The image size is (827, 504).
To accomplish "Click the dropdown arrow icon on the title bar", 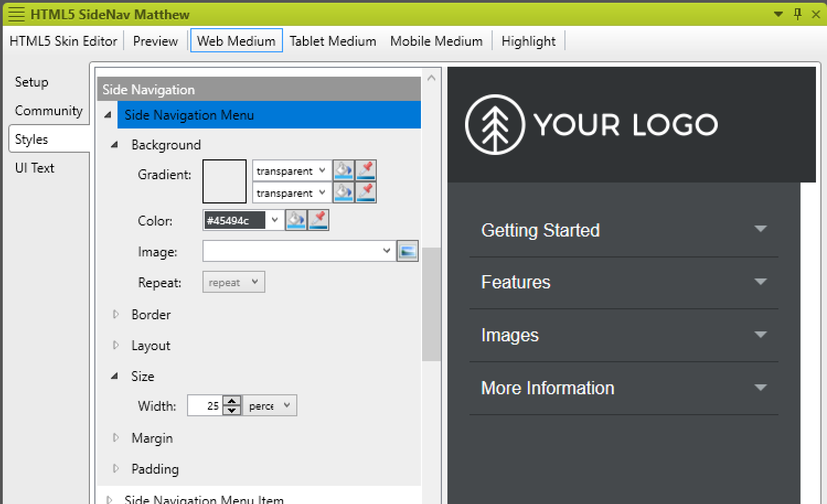I will [778, 14].
